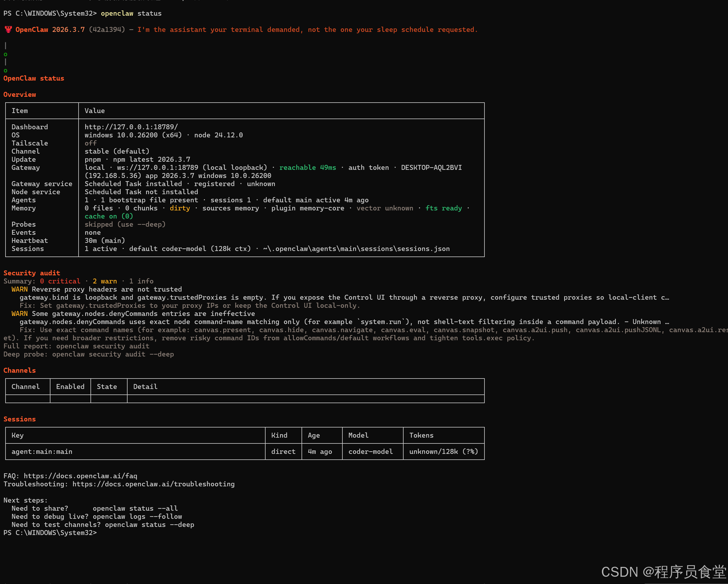Click the 'Enabled' column header in Channels

70,387
